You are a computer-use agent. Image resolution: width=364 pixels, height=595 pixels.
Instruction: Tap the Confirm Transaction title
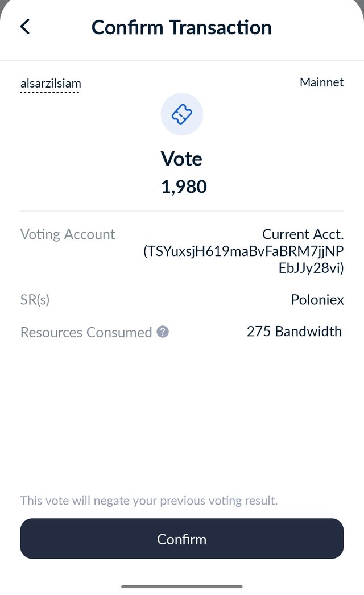[181, 27]
